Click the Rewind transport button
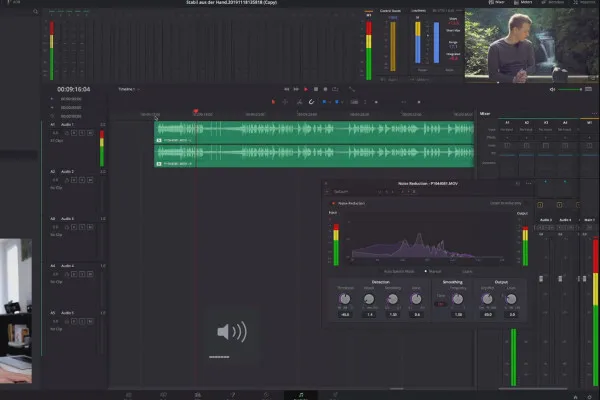The height and width of the screenshot is (400, 600). [x=286, y=89]
